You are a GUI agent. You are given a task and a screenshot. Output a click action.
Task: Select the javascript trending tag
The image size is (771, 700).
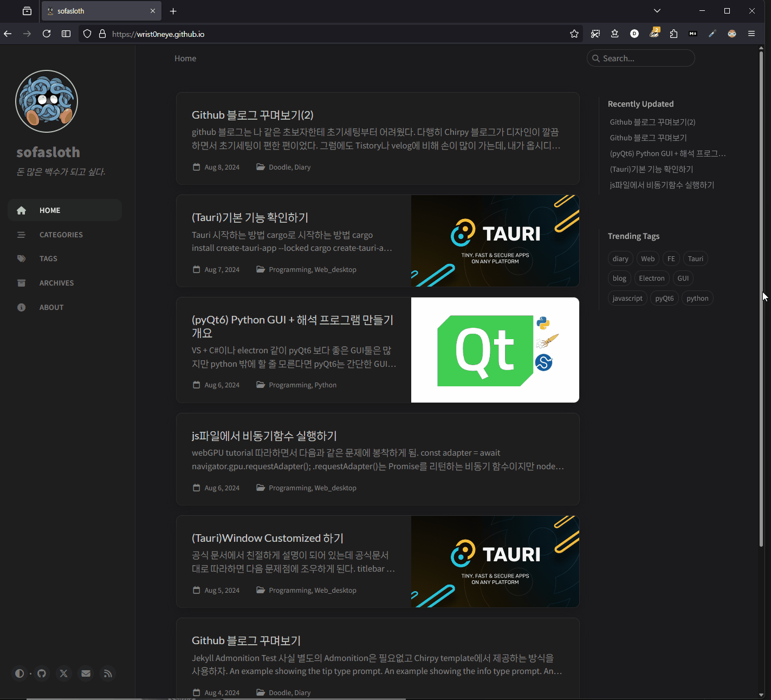pyautogui.click(x=627, y=298)
